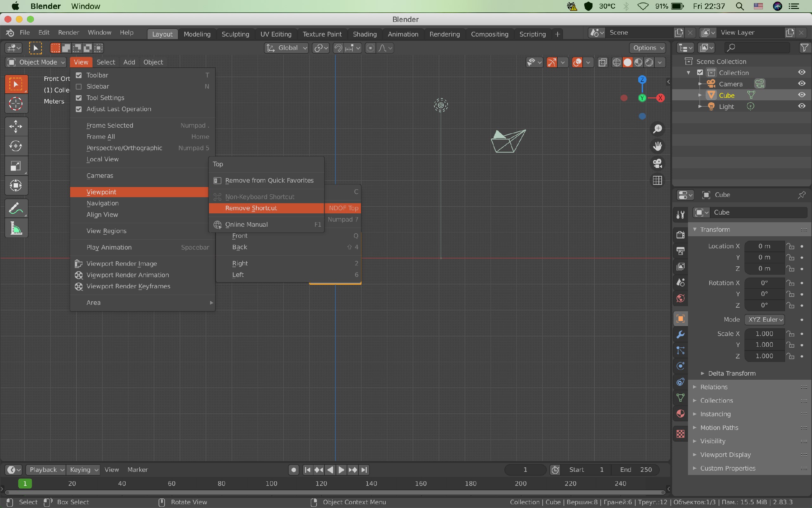Open the XYZ Euler rotation mode dropdown
This screenshot has height=508, width=812.
click(764, 319)
